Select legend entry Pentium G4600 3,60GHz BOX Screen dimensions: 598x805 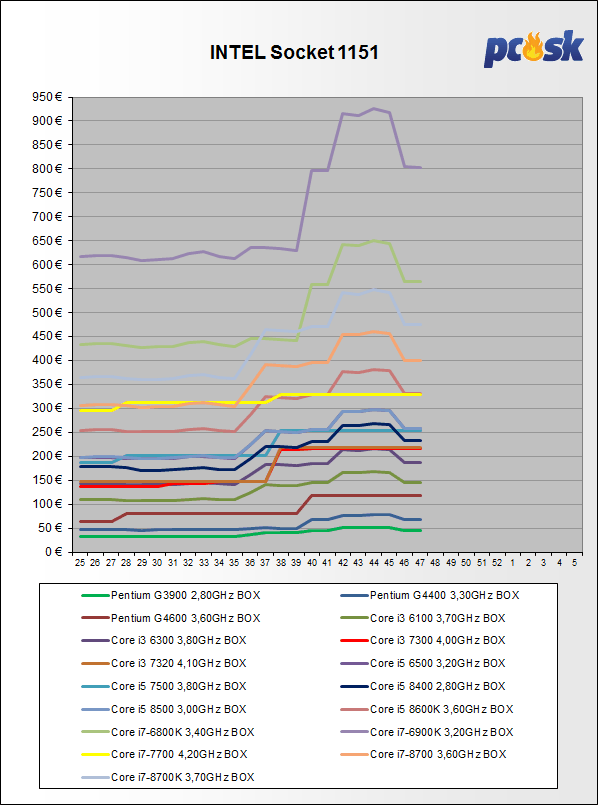point(171,618)
